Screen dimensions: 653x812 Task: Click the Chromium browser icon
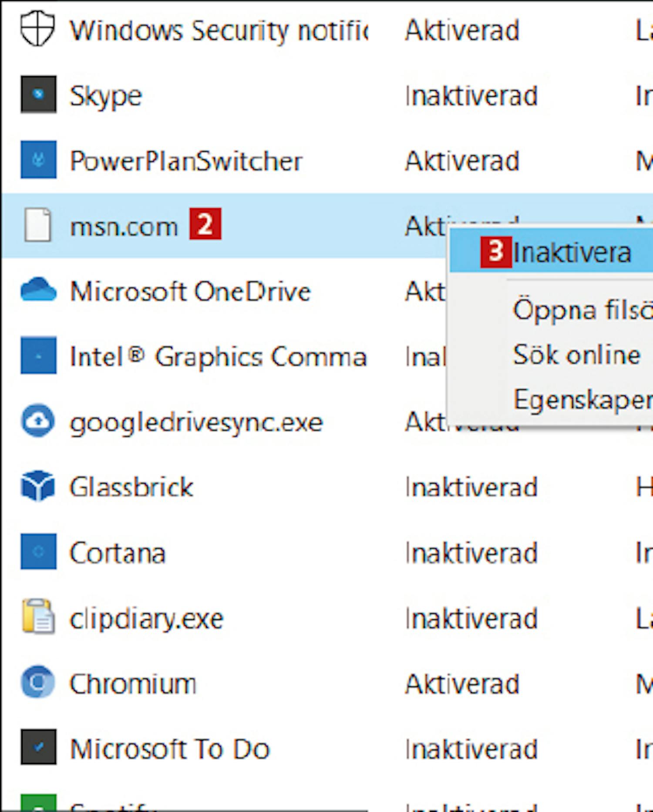38,682
